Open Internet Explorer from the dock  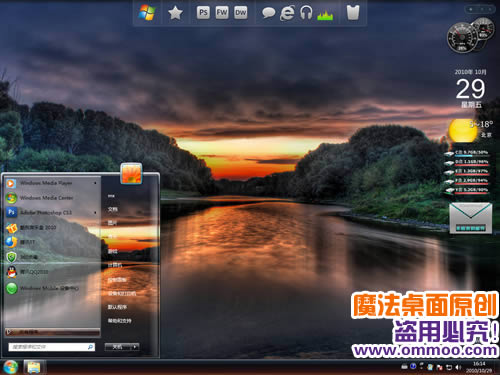[287, 13]
